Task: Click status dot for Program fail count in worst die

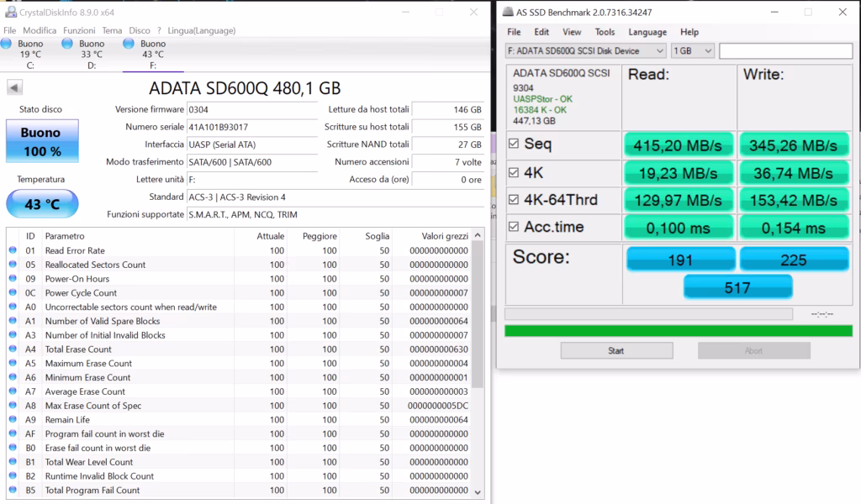Action: coord(13,433)
